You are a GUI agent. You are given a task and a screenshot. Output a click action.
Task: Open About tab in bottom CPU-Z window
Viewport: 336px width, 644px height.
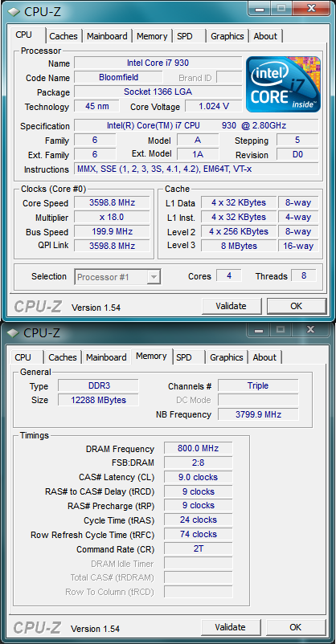coord(264,357)
